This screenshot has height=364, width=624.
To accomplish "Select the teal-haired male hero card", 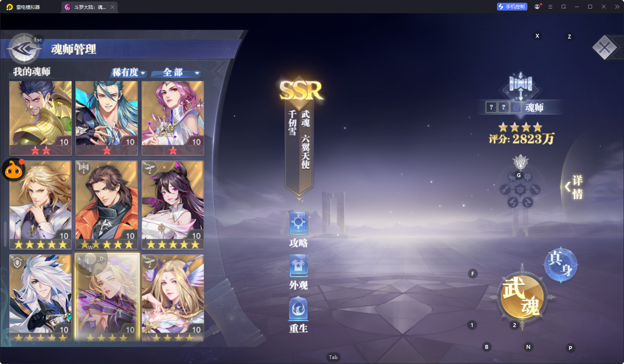I will 107,118.
